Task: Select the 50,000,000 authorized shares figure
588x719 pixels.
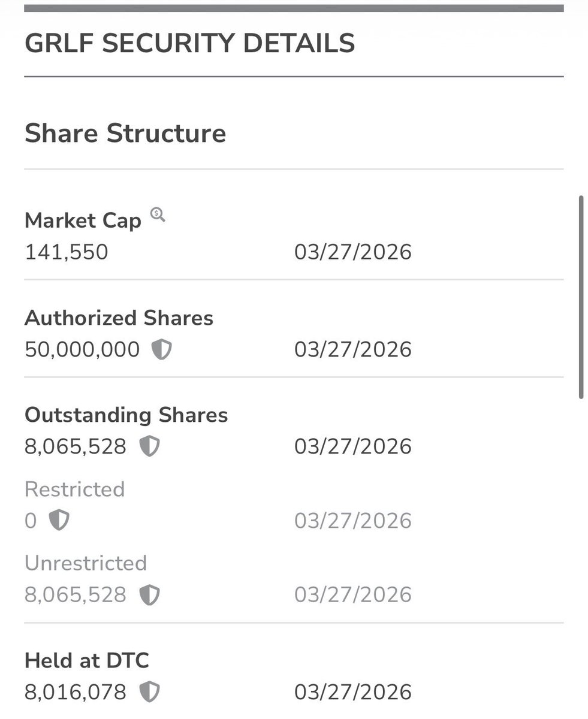Action: coord(82,349)
